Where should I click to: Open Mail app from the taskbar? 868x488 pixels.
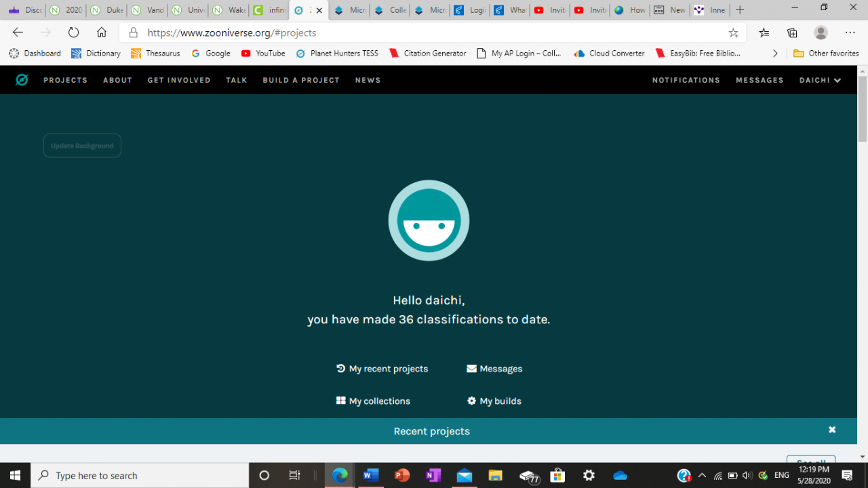point(465,475)
